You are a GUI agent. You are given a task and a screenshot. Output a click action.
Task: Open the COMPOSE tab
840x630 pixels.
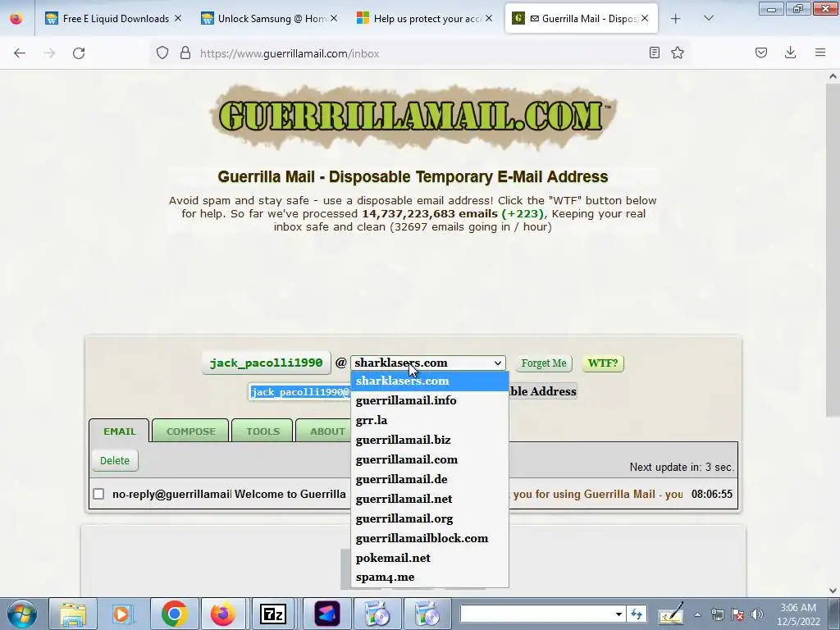pos(190,431)
